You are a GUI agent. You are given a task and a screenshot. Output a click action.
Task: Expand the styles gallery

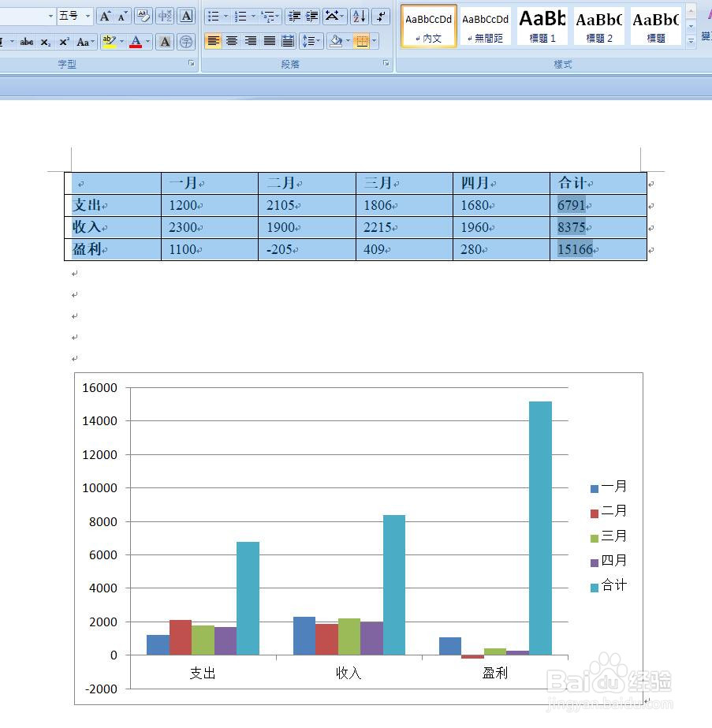pos(691,41)
